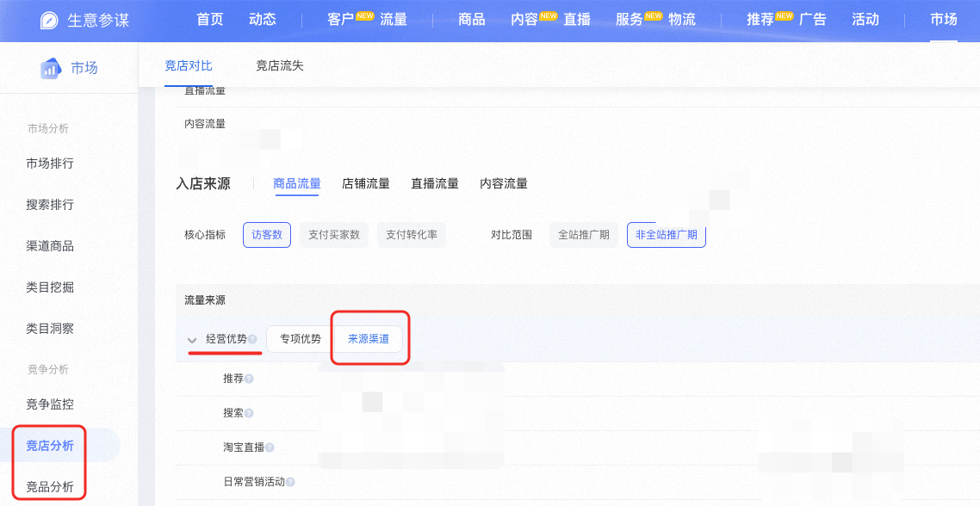
Task: Click the 生意参谋 compass logo icon
Action: (49, 20)
